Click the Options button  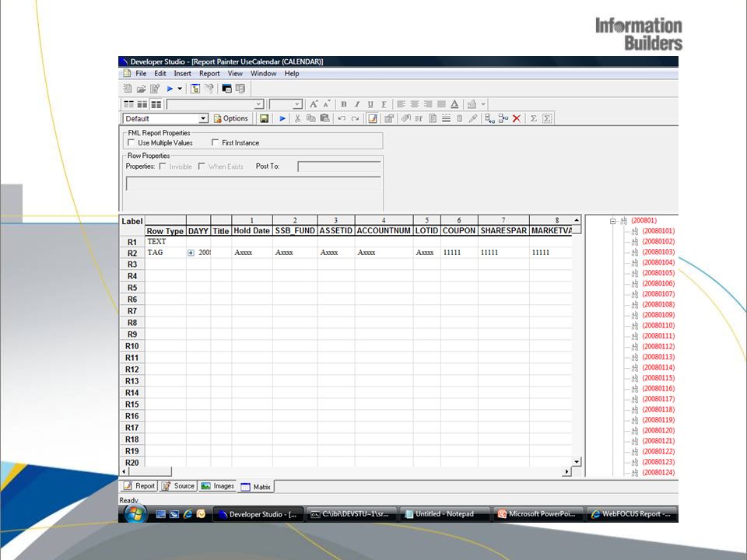(231, 118)
